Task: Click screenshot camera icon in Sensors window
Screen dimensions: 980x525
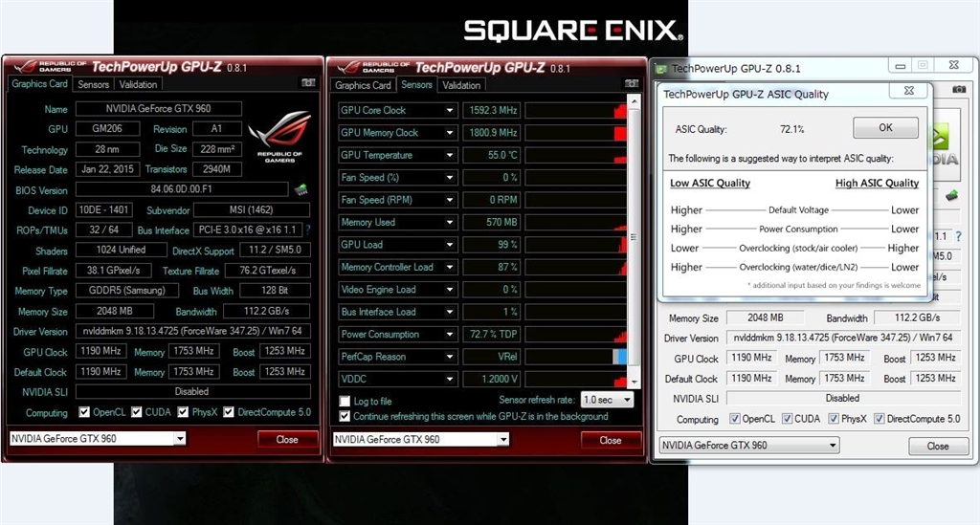Action: coord(632,83)
